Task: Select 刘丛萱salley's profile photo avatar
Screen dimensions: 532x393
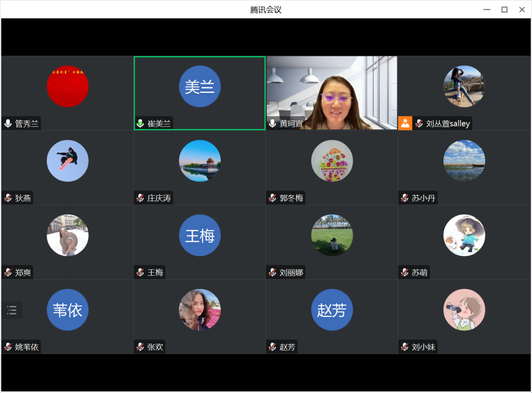Action: (x=464, y=86)
